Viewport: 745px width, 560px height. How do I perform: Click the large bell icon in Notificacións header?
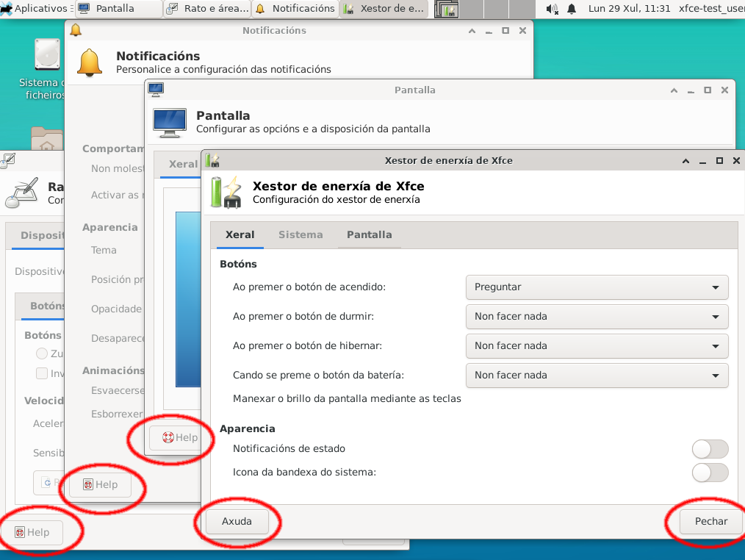point(90,62)
